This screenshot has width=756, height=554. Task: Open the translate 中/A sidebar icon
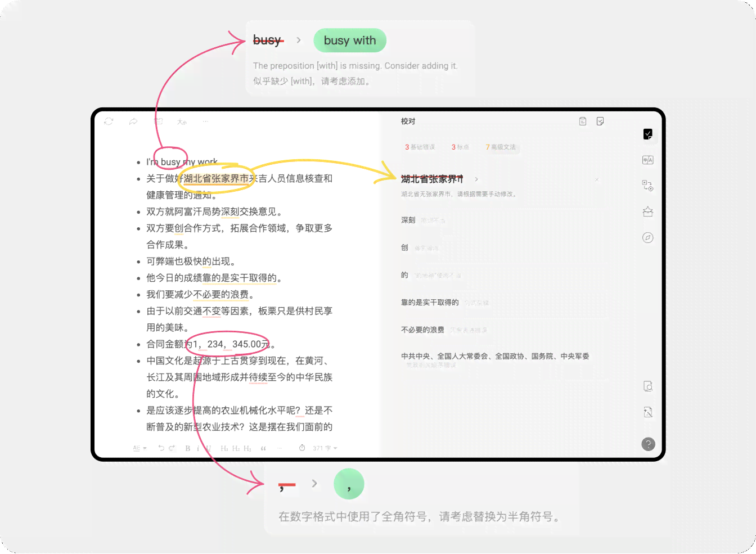[648, 160]
